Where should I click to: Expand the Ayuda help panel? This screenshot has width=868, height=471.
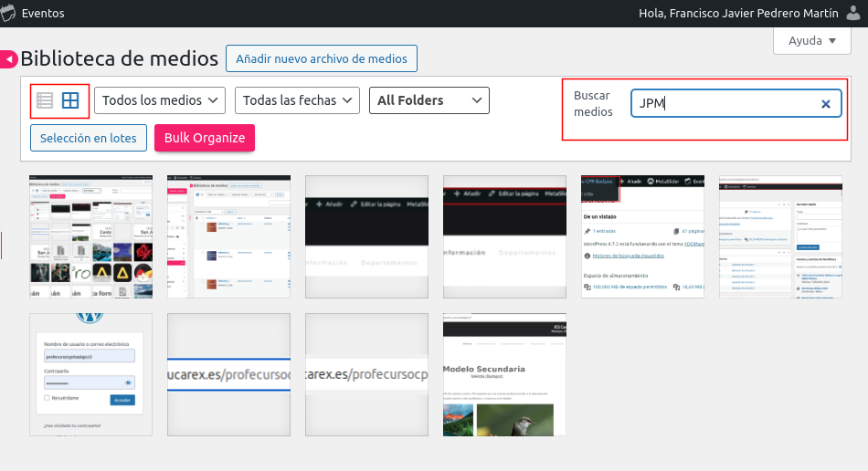tap(811, 41)
